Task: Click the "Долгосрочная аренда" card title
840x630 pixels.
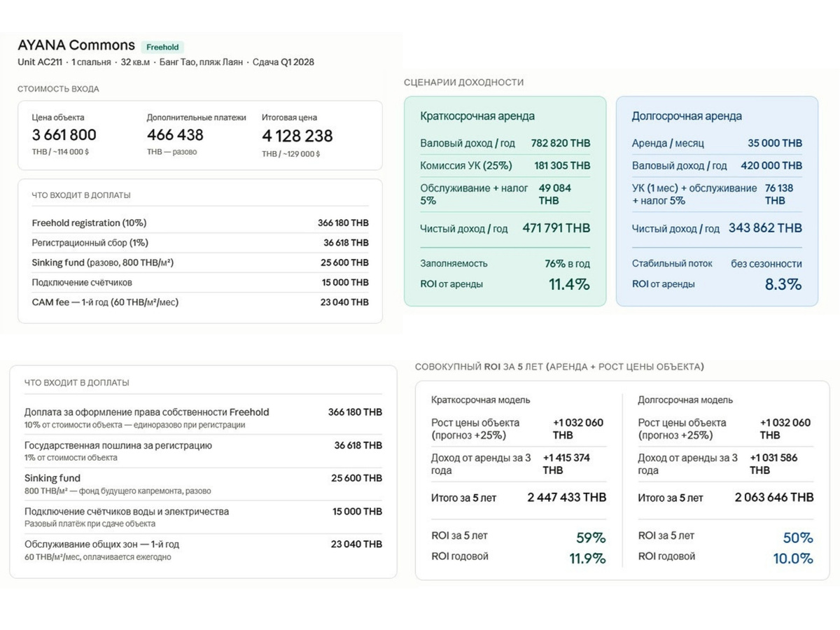Action: coord(687,116)
